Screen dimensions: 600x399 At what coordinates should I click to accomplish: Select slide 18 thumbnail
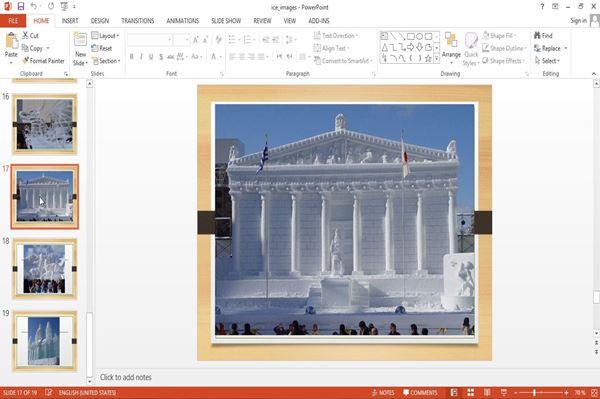45,269
